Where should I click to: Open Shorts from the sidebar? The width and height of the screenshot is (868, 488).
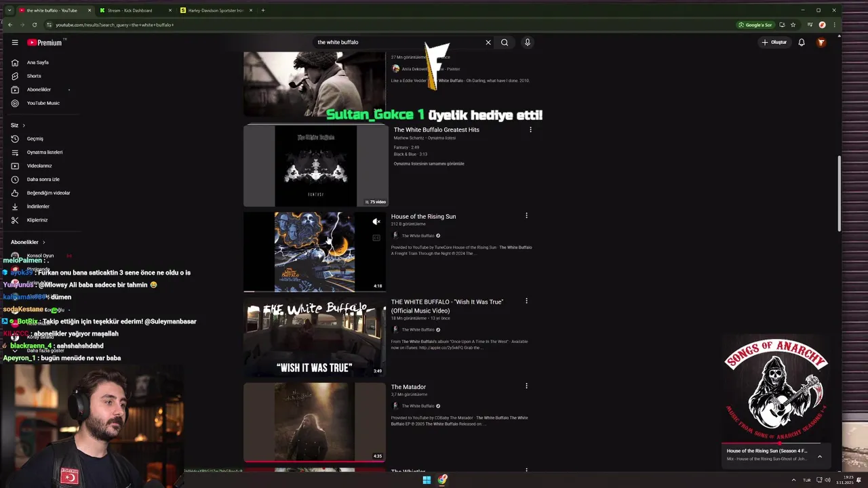34,76
